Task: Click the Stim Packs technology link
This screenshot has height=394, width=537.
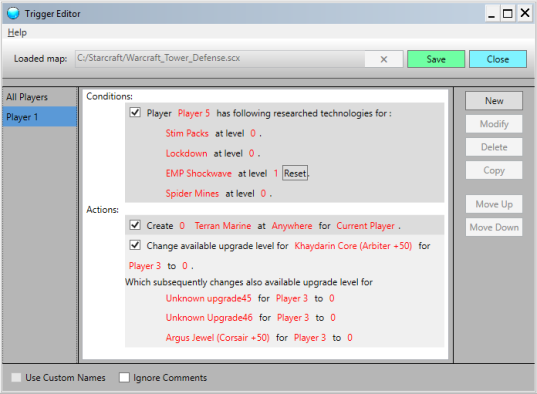Action: pos(187,133)
